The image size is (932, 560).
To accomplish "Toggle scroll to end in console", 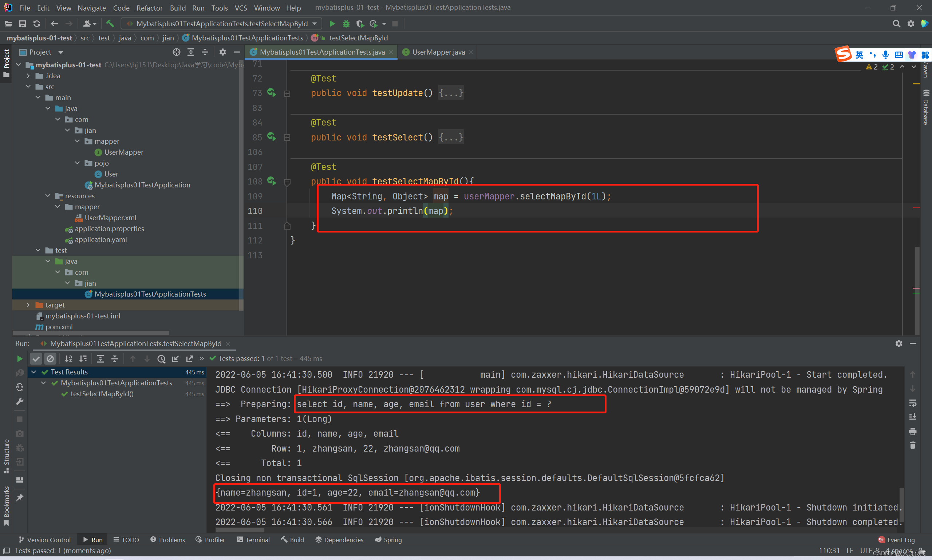I will pos(912,417).
